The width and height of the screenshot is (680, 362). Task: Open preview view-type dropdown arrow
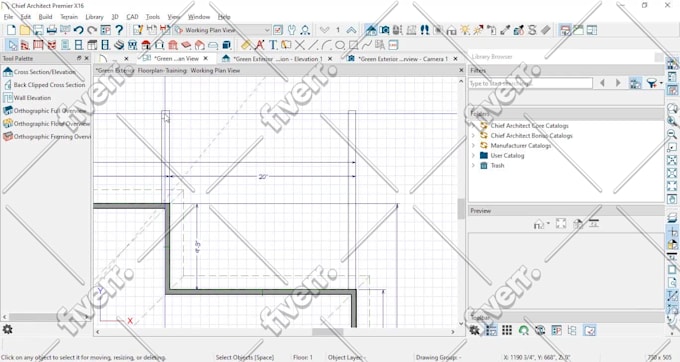549,224
